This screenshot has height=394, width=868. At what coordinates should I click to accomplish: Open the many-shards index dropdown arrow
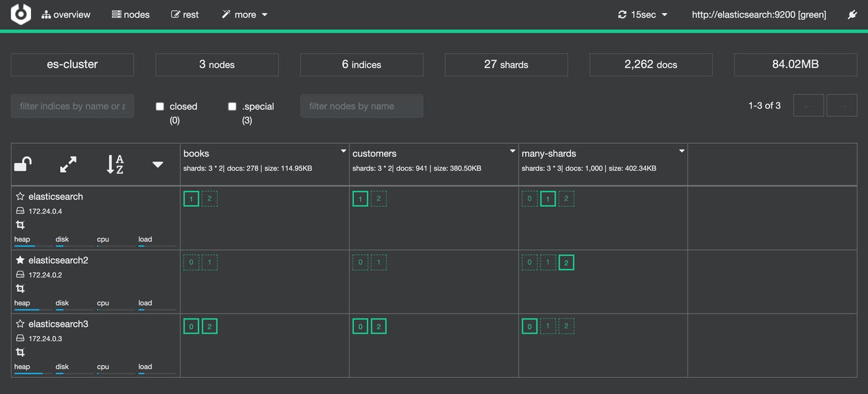tap(682, 151)
